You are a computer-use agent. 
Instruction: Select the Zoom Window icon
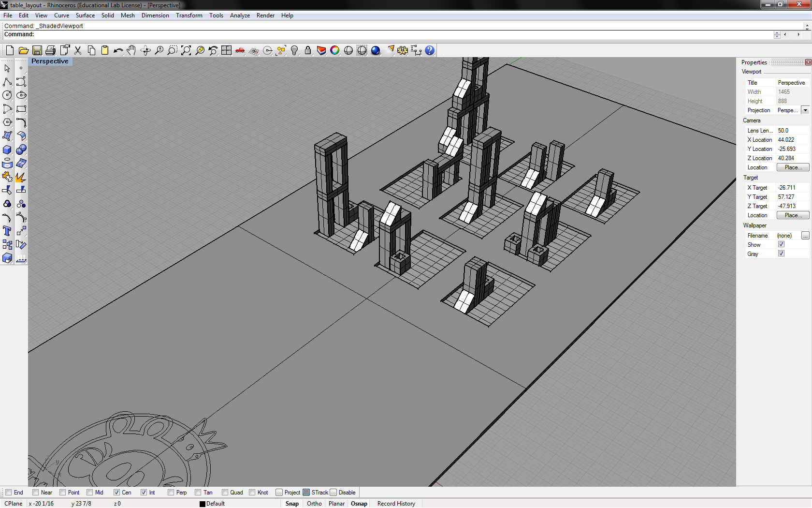tap(172, 50)
